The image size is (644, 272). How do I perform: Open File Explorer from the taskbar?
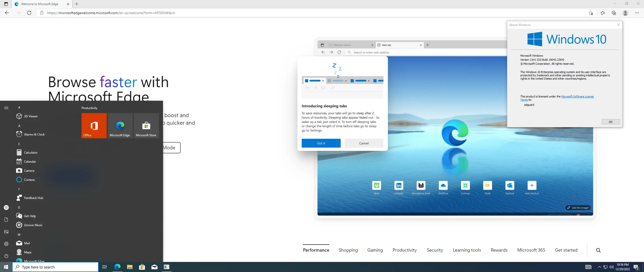130,267
